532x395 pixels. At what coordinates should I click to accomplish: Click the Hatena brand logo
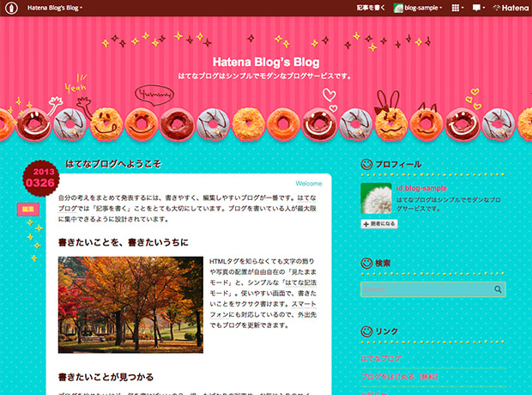511,8
